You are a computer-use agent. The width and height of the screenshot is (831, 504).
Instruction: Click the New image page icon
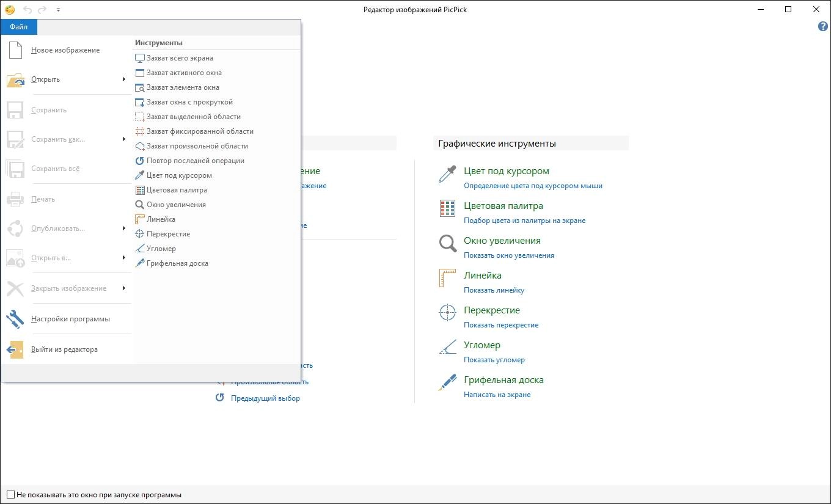pyautogui.click(x=15, y=50)
